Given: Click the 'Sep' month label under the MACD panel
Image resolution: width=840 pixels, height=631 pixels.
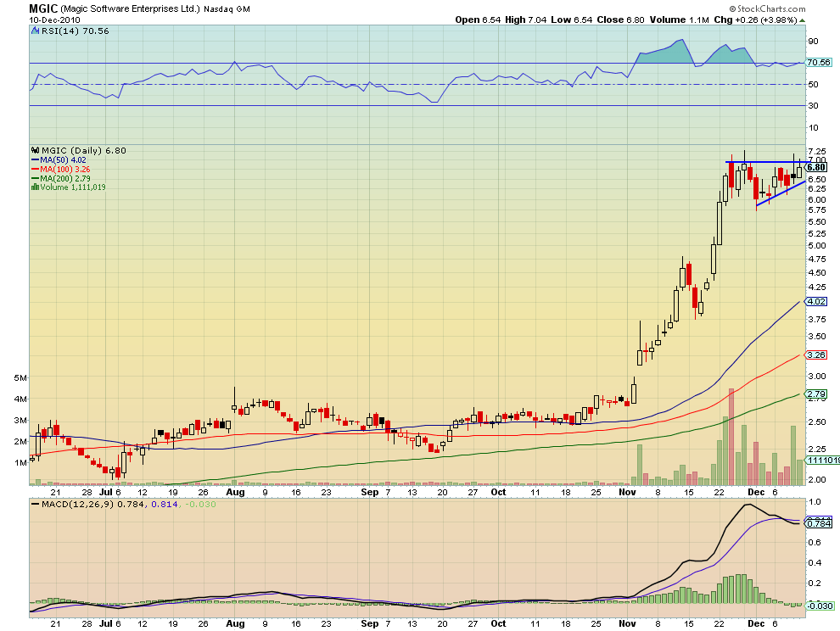Looking at the screenshot, I should coord(370,623).
